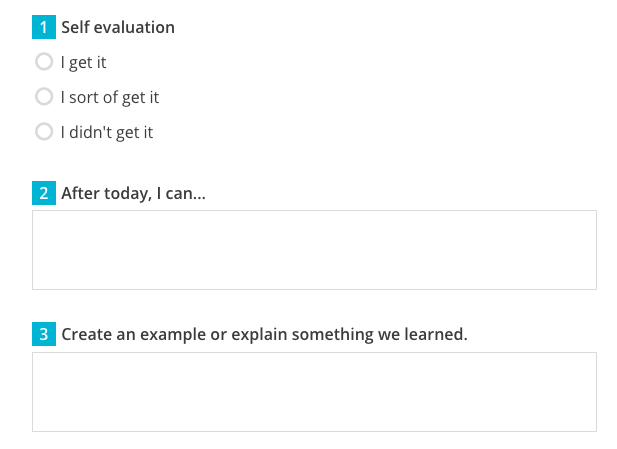Select the "I get it" radio button
Screen dimensions: 617x449
[x=44, y=62]
